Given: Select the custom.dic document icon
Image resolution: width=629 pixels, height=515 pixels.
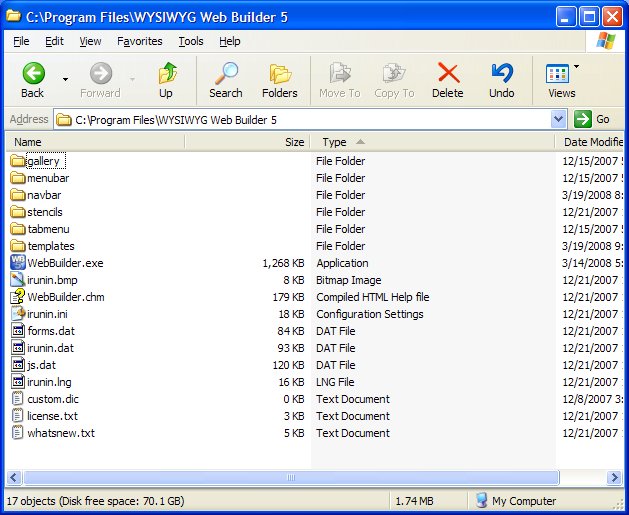Looking at the screenshot, I should click(x=17, y=399).
